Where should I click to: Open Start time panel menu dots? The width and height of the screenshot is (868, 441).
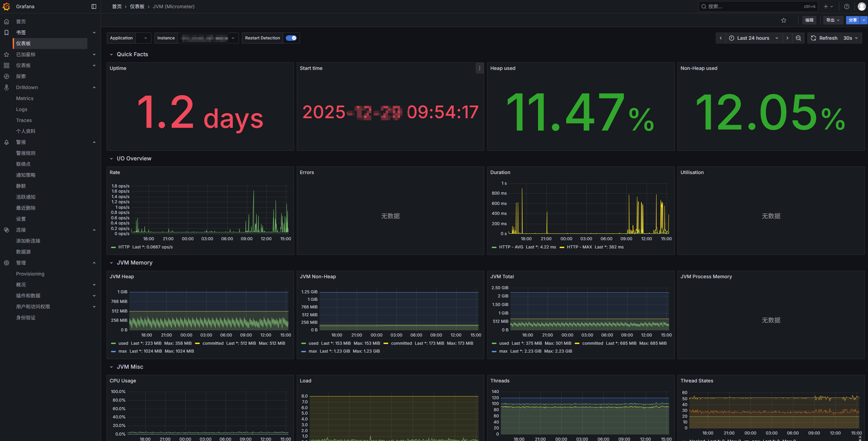479,68
